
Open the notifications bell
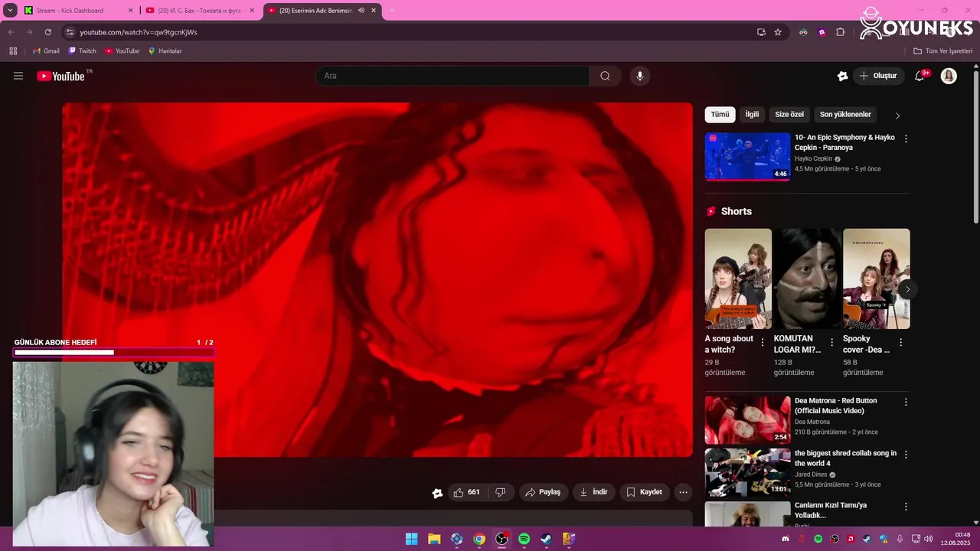coord(920,76)
